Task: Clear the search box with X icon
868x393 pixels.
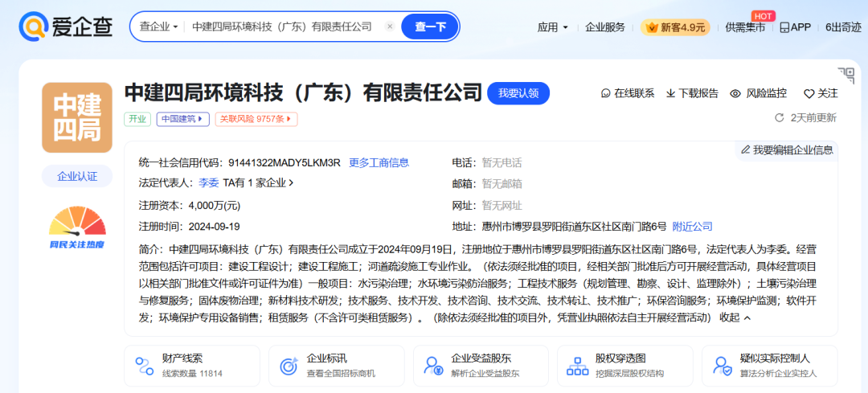Action: point(390,27)
